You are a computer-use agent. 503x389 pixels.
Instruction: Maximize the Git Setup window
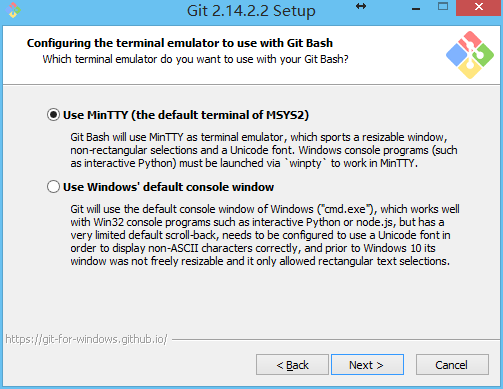443,6
